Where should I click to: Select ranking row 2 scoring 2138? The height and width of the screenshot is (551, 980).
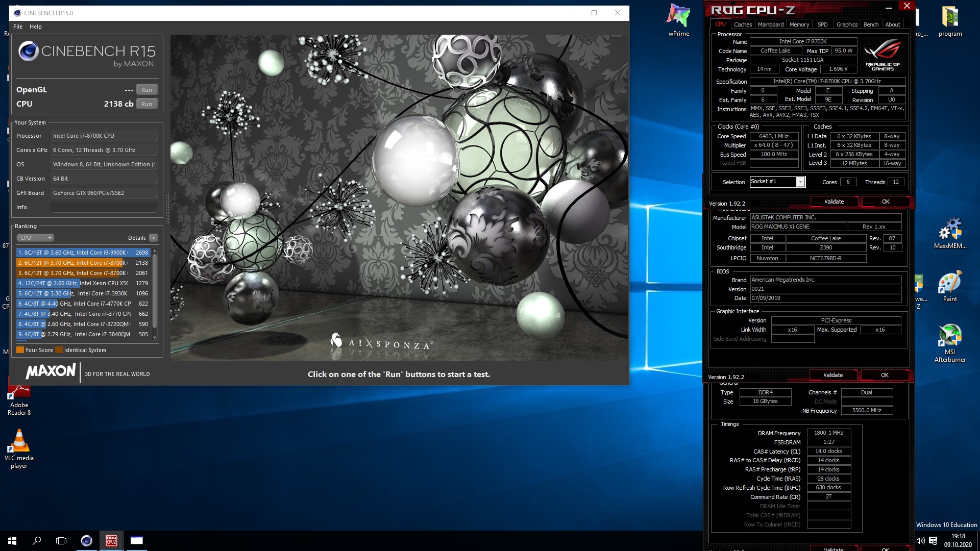point(83,263)
